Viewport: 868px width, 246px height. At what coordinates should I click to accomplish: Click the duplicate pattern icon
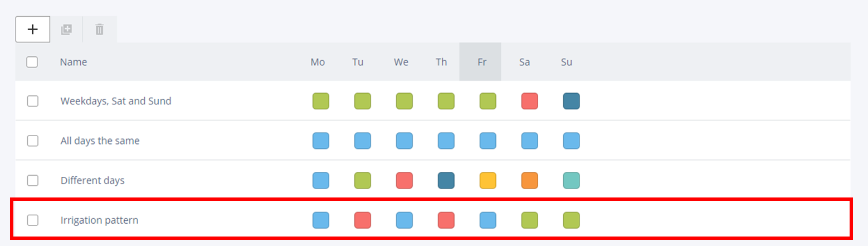[x=66, y=30]
